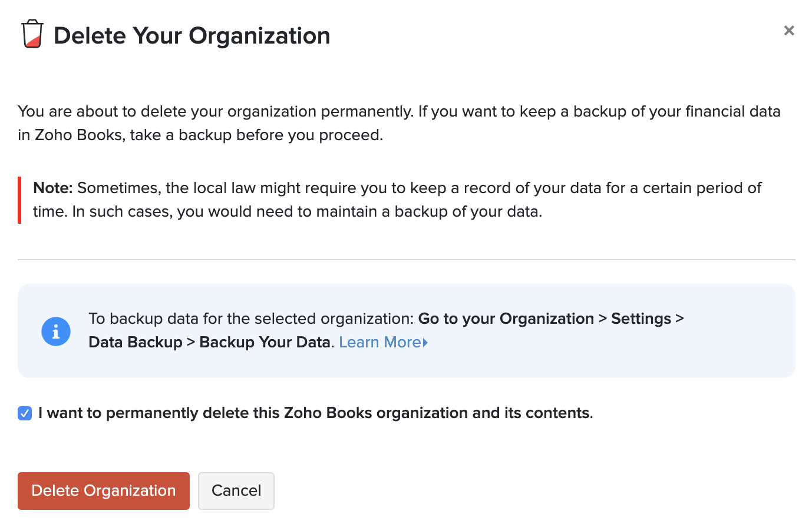Close the Delete Your Organization dialog

(789, 31)
